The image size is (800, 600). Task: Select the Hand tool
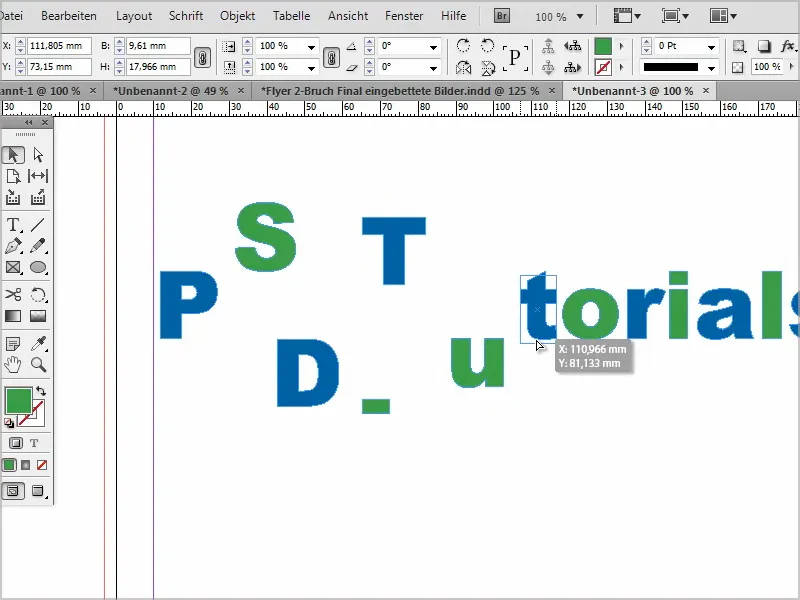click(13, 364)
